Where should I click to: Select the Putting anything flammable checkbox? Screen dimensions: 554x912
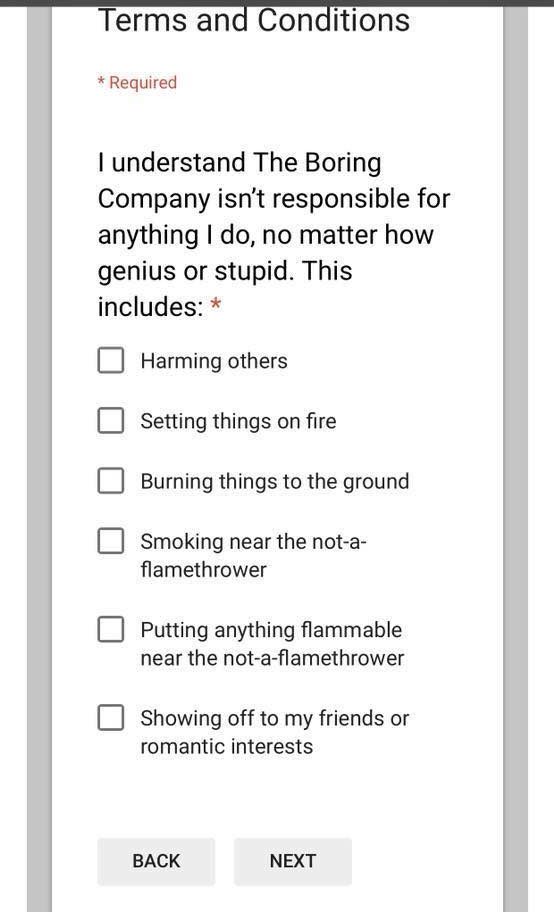111,629
